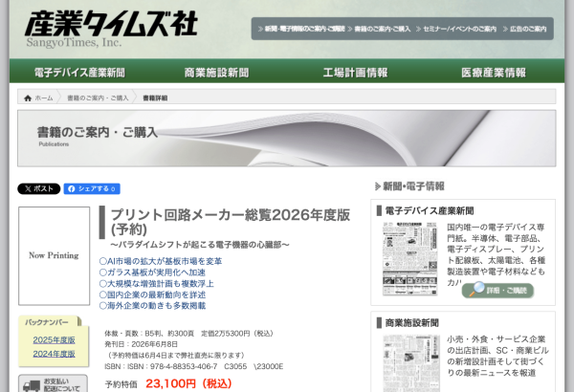Click the ISBN 978-4-88353-406-7 line
Screen dimensions: 574x392
[193, 366]
